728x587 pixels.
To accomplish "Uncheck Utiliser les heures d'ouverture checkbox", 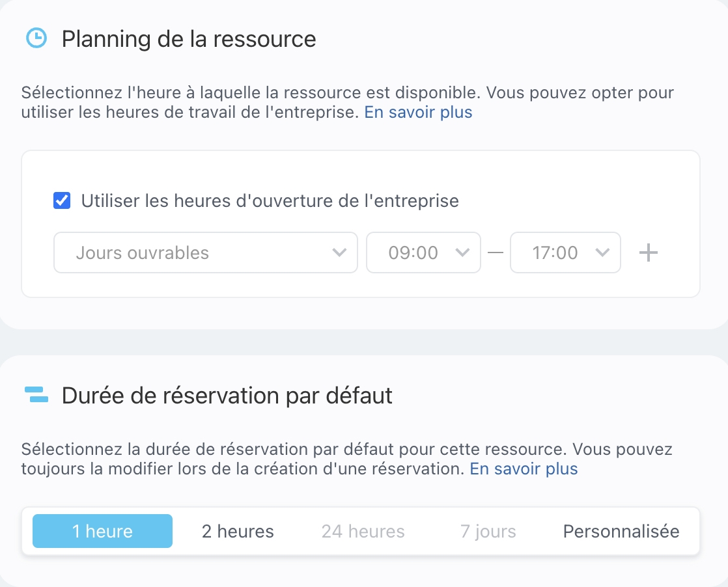I will point(62,201).
